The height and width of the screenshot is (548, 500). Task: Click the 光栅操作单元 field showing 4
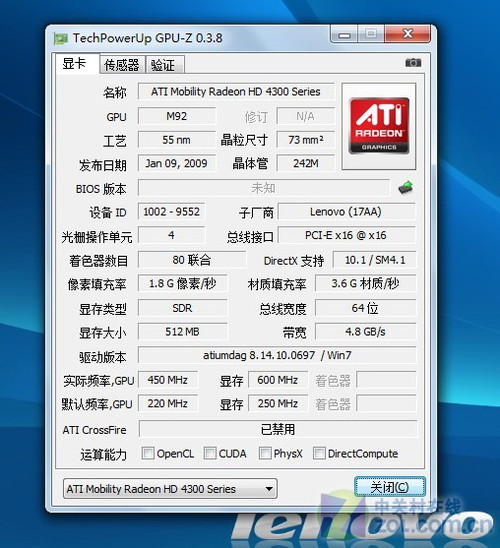[x=172, y=235]
